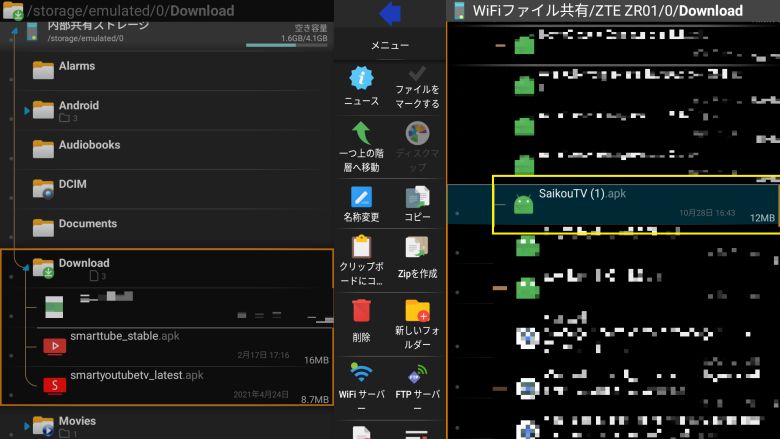Screen dimensions: 780x439
Task: Collapse the internal shared storage tree
Action: pos(14,31)
